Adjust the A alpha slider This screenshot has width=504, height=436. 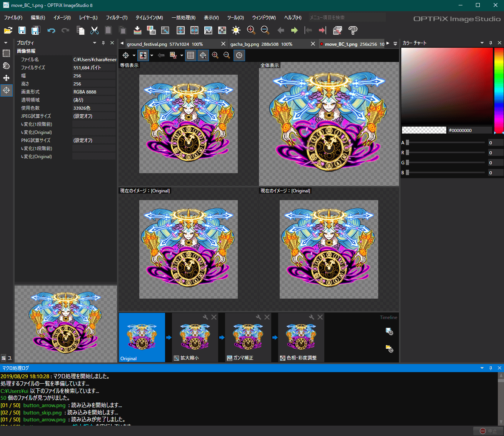click(x=445, y=142)
